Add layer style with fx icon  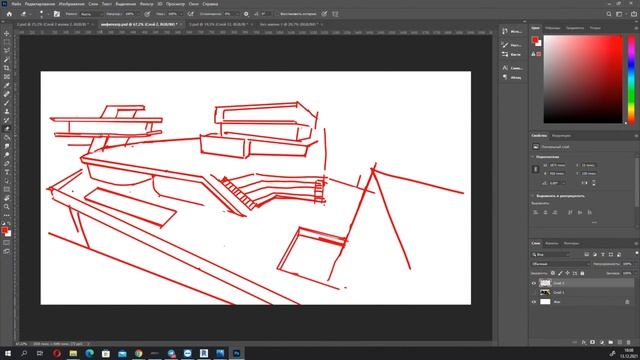pyautogui.click(x=584, y=342)
